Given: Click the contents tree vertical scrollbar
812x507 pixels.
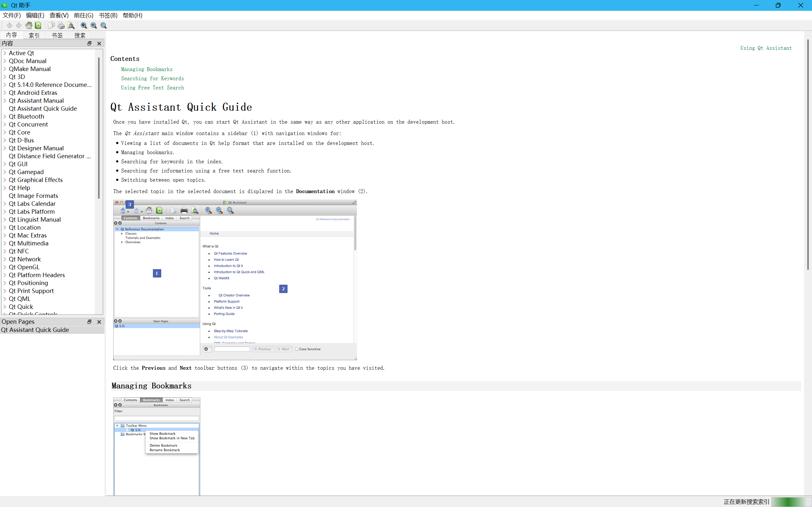Looking at the screenshot, I should pos(99,128).
